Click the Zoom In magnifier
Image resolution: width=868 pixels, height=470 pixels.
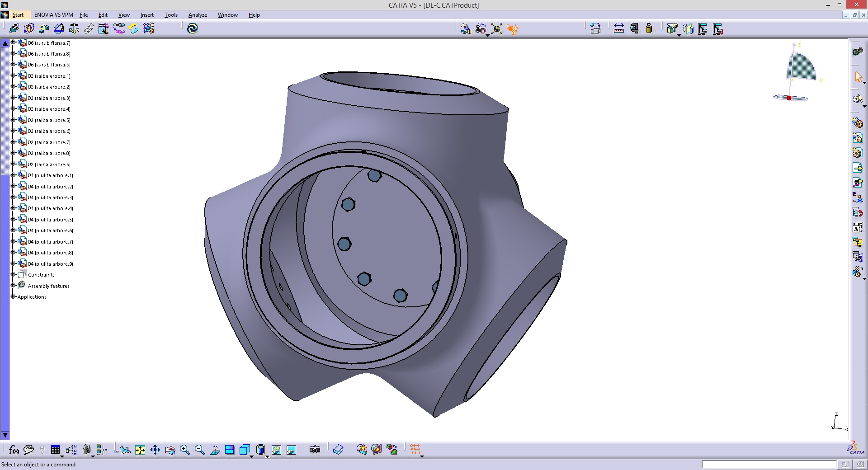(x=185, y=450)
